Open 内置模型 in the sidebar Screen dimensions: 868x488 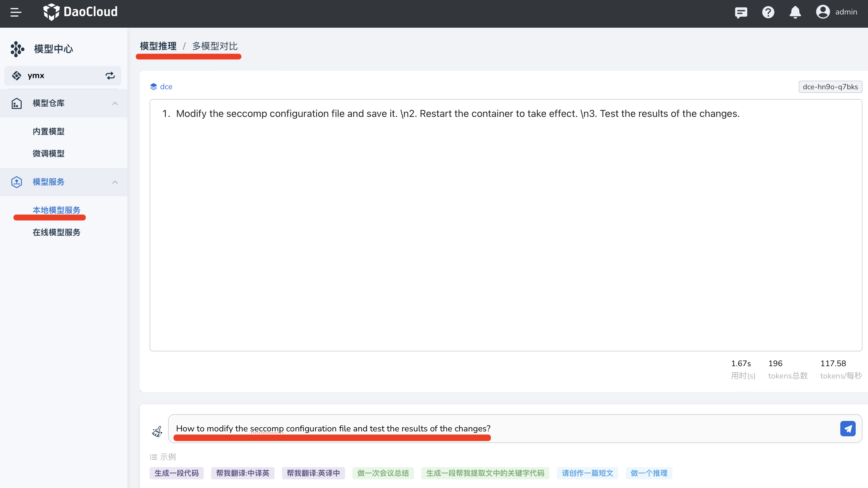coord(49,131)
